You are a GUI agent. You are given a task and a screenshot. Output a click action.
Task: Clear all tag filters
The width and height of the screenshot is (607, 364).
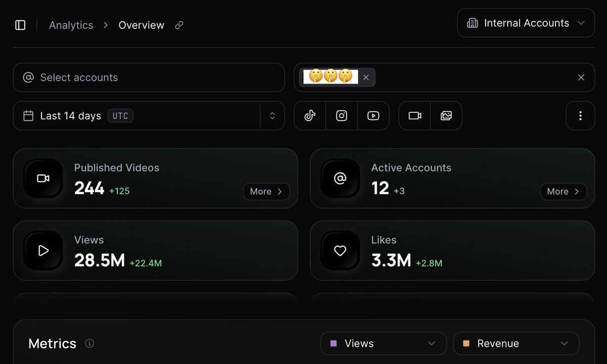click(x=581, y=77)
